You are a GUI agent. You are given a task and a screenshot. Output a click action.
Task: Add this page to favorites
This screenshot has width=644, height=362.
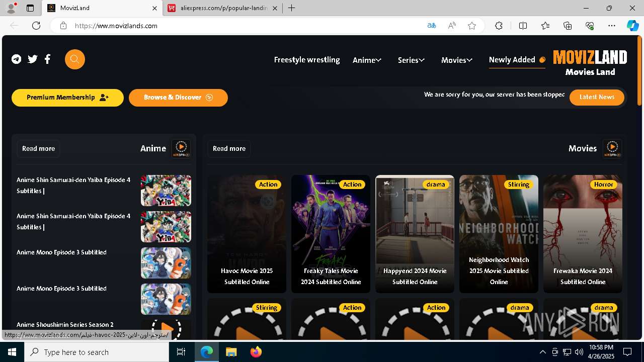472,26
